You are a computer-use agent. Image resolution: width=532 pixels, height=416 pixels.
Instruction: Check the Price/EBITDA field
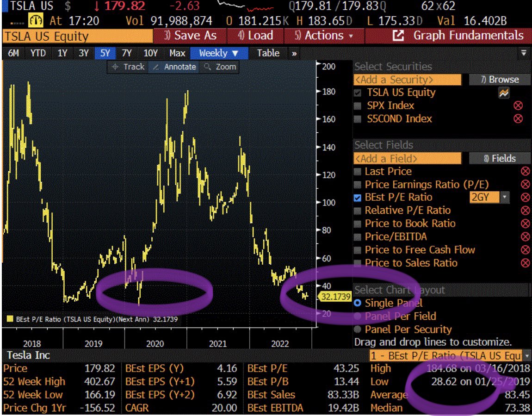coord(358,237)
